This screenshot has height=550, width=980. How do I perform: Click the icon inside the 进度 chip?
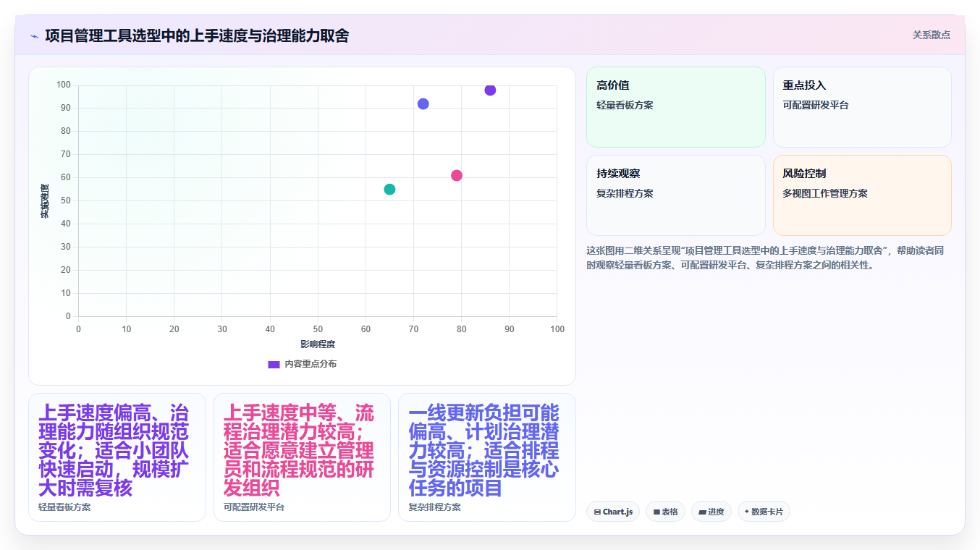(702, 512)
